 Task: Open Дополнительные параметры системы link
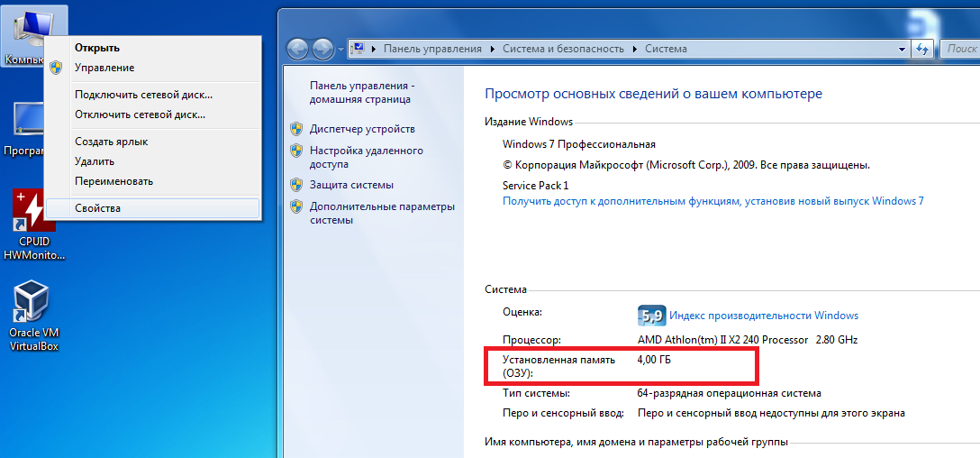(x=382, y=214)
